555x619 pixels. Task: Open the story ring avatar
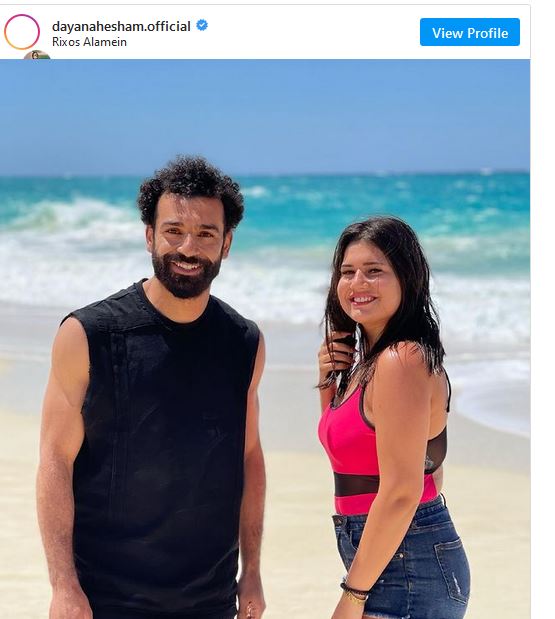[x=22, y=32]
